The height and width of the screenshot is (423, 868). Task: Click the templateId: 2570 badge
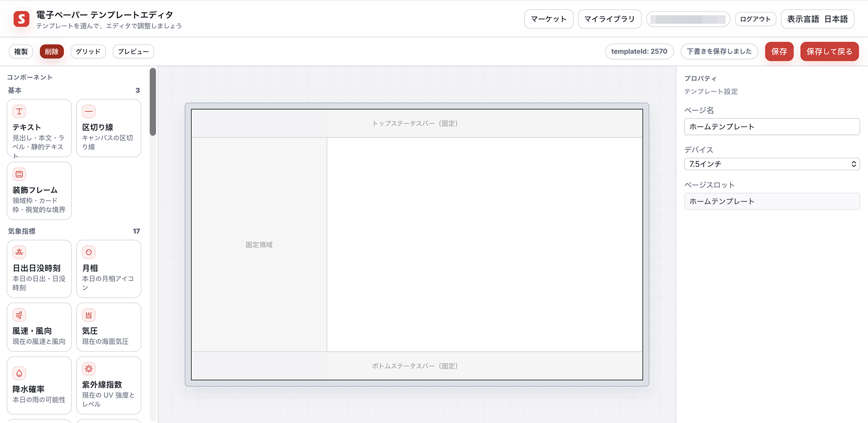click(639, 52)
